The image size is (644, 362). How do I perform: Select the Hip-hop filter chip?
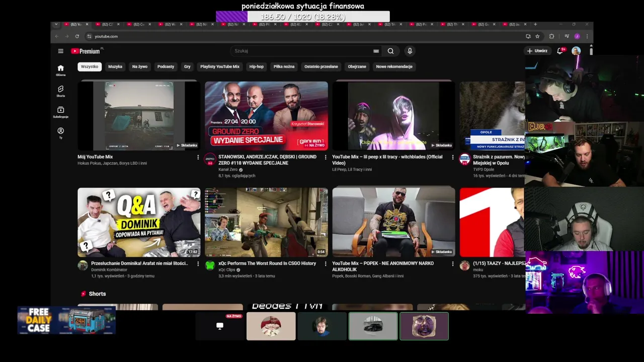click(257, 66)
